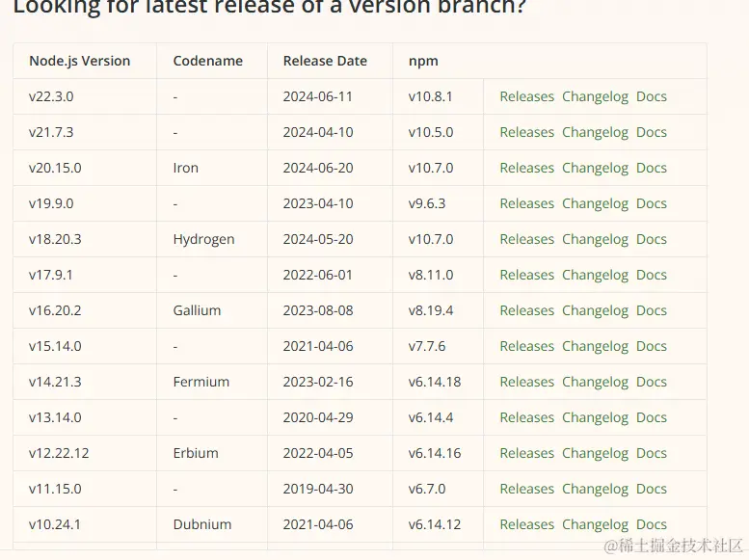Open Docs link for v10.24.1 Dubnium

click(x=652, y=524)
